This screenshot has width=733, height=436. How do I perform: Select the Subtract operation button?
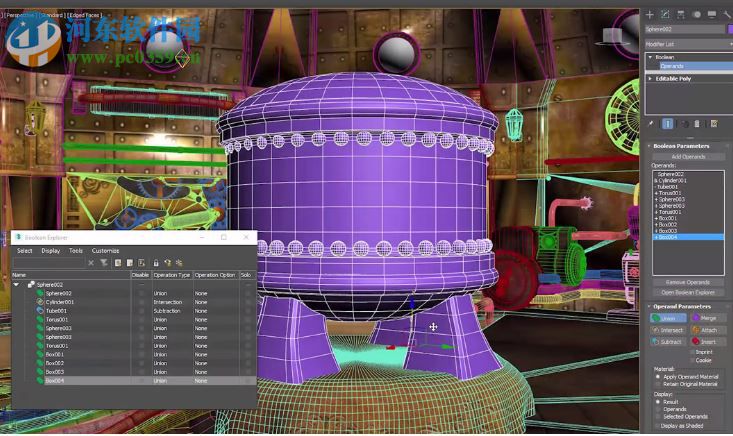667,342
